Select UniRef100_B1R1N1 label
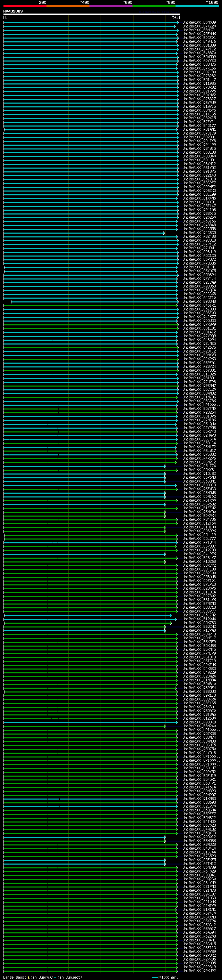Screen dimensions: 222x980 pyautogui.click(x=199, y=910)
